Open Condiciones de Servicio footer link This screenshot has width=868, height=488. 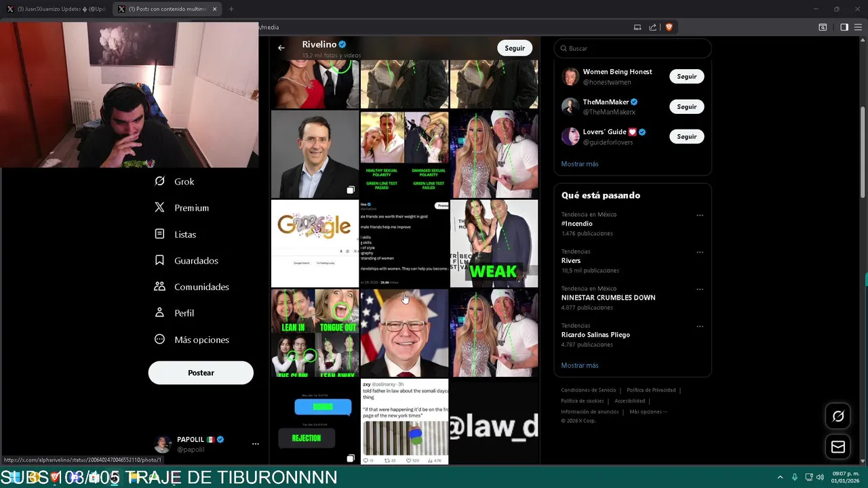[x=589, y=390]
